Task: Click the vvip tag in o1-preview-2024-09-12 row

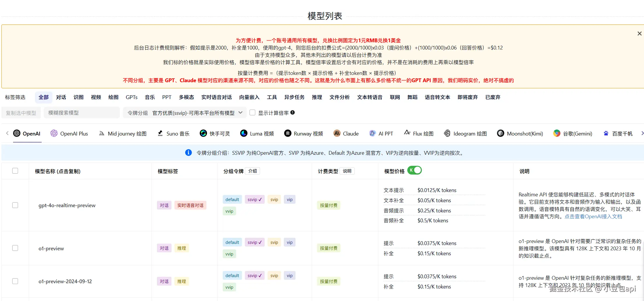Action: tap(229, 287)
